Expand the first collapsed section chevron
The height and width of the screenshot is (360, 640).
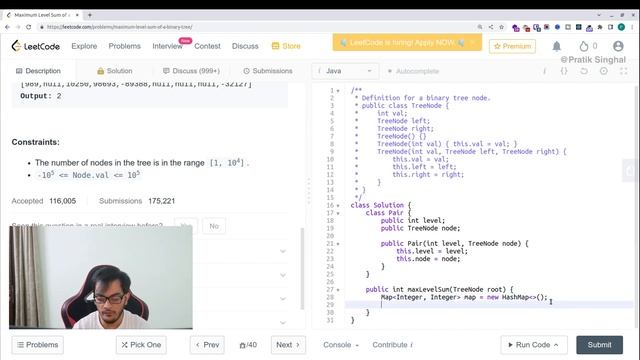click(x=283, y=251)
